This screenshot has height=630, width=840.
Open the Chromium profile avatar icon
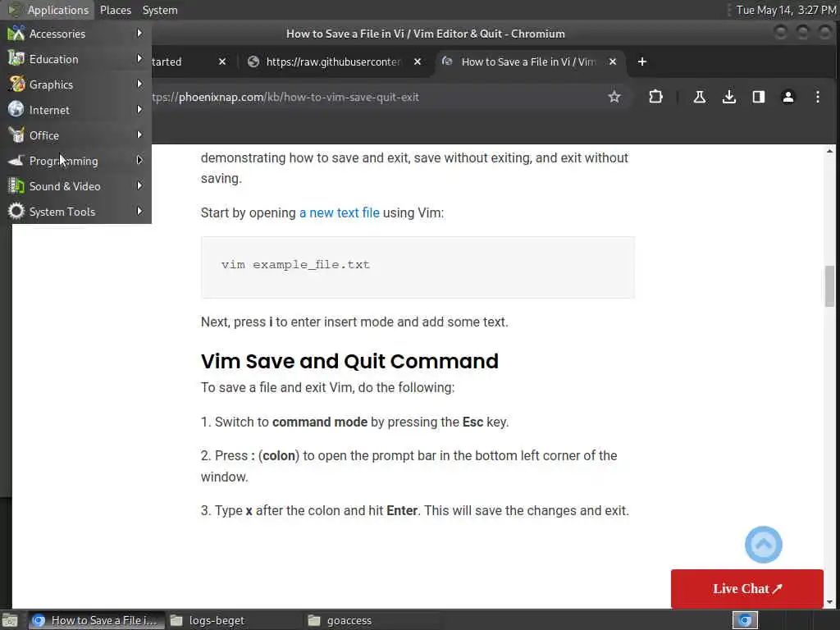tap(788, 97)
